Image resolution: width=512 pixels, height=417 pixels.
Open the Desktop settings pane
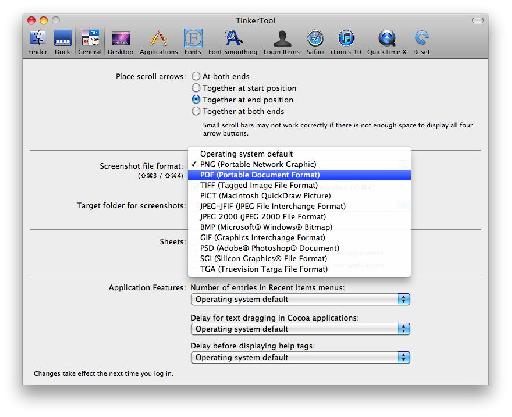pos(120,42)
